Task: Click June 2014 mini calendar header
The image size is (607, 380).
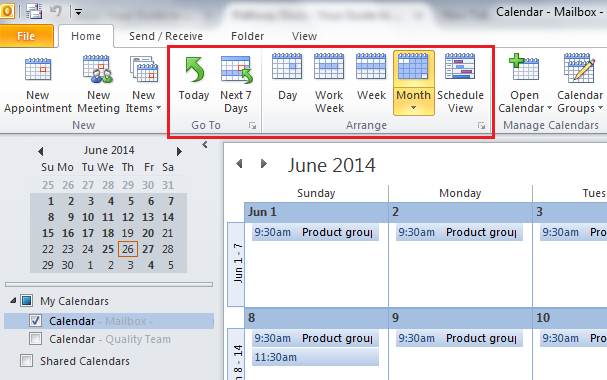Action: point(109,150)
